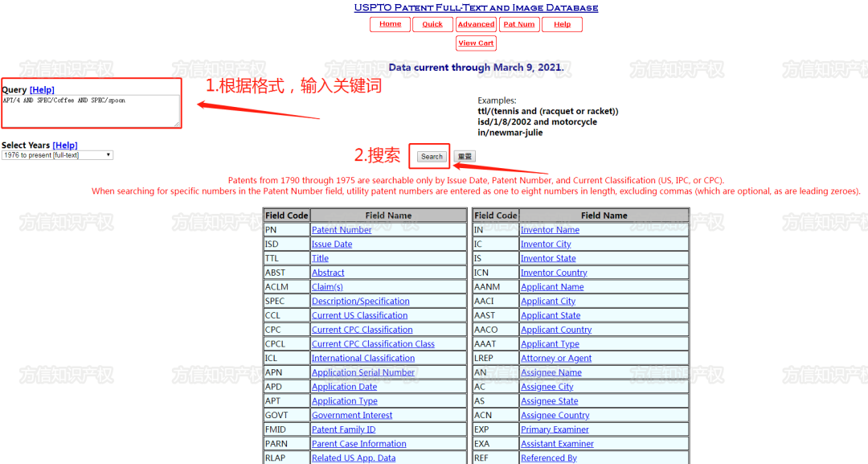Open the Help navigation button
Image resolution: width=868 pixels, height=464 pixels.
562,24
